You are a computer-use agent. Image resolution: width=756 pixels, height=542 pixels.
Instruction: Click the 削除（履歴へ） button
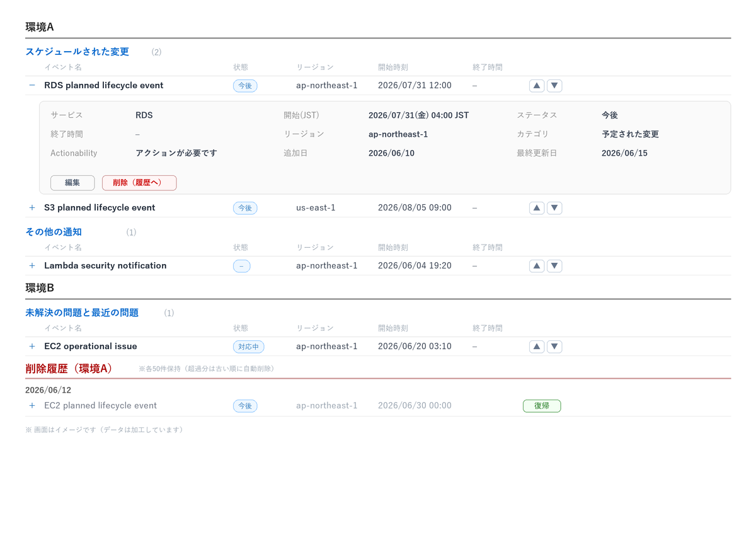[139, 183]
